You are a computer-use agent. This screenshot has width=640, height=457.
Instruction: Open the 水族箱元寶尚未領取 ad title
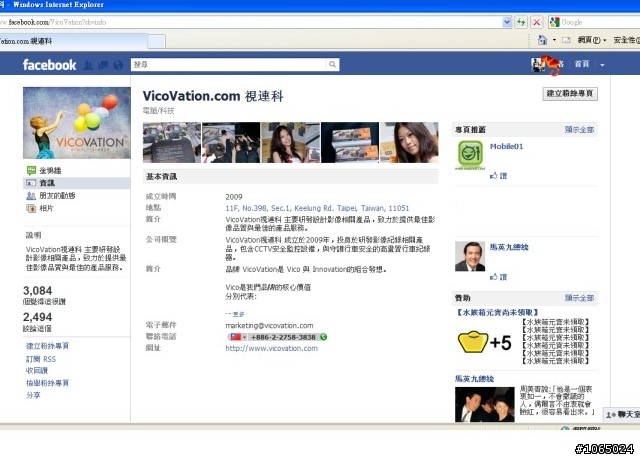pos(497,313)
